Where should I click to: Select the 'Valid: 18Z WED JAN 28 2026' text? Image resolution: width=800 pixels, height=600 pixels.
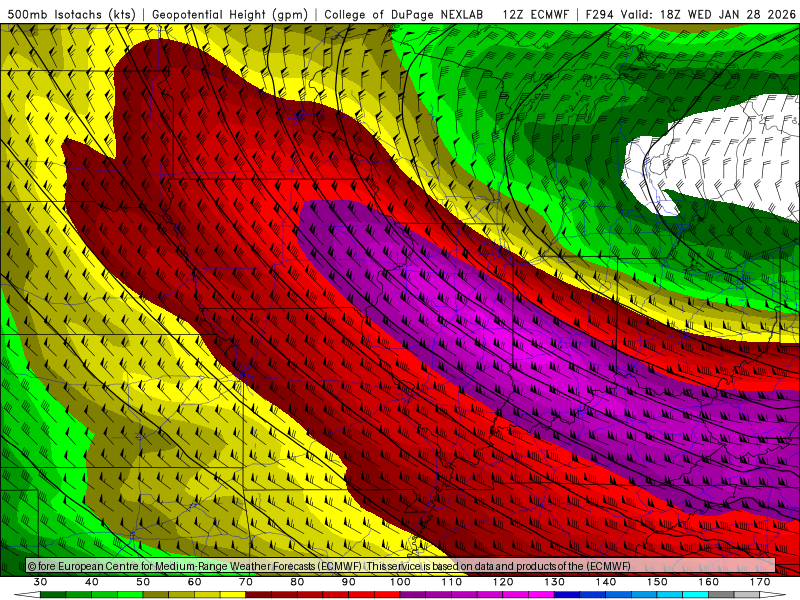708,14
